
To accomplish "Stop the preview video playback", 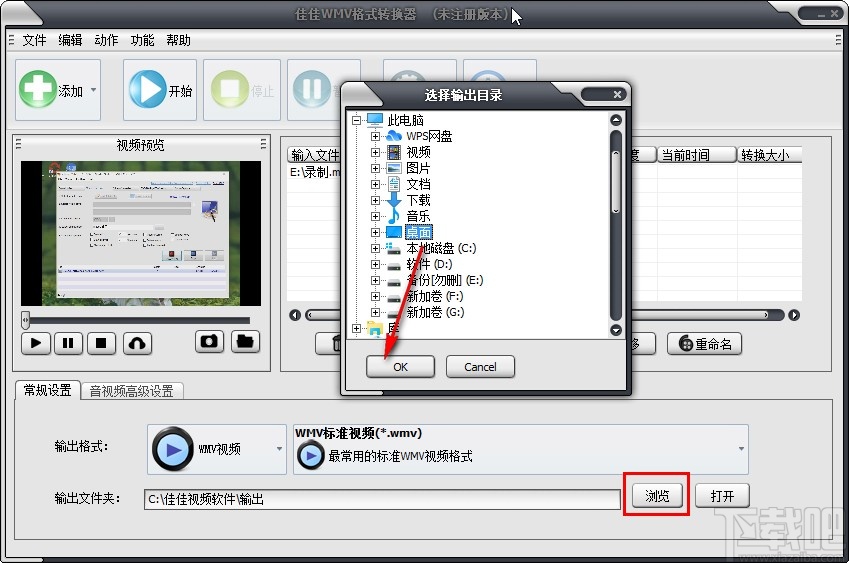I will [101, 343].
